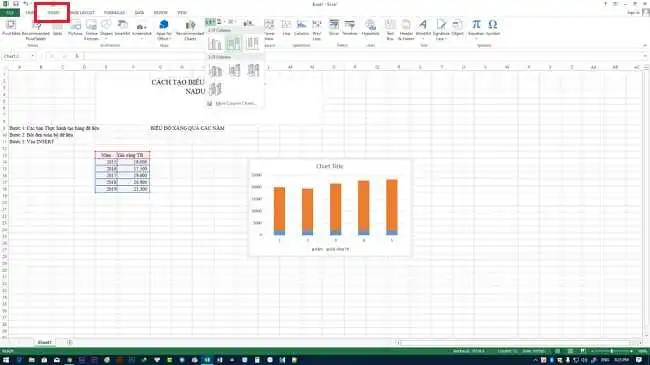Screen dimensions: 650x365
Task: Choose the plain 3-D Column chart
Action: (x=215, y=89)
